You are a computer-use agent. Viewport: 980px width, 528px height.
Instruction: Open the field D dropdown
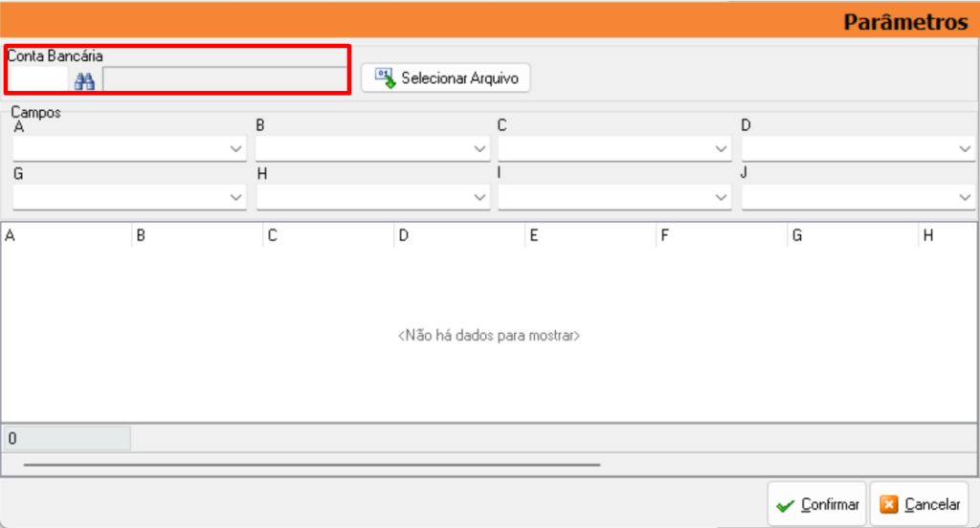point(858,148)
